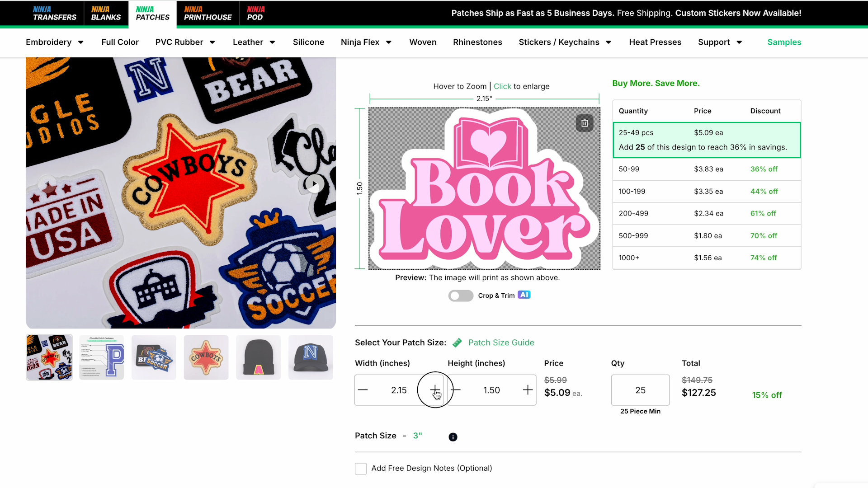
Task: Select the 50-99 quantity pricing tier
Action: (706, 169)
